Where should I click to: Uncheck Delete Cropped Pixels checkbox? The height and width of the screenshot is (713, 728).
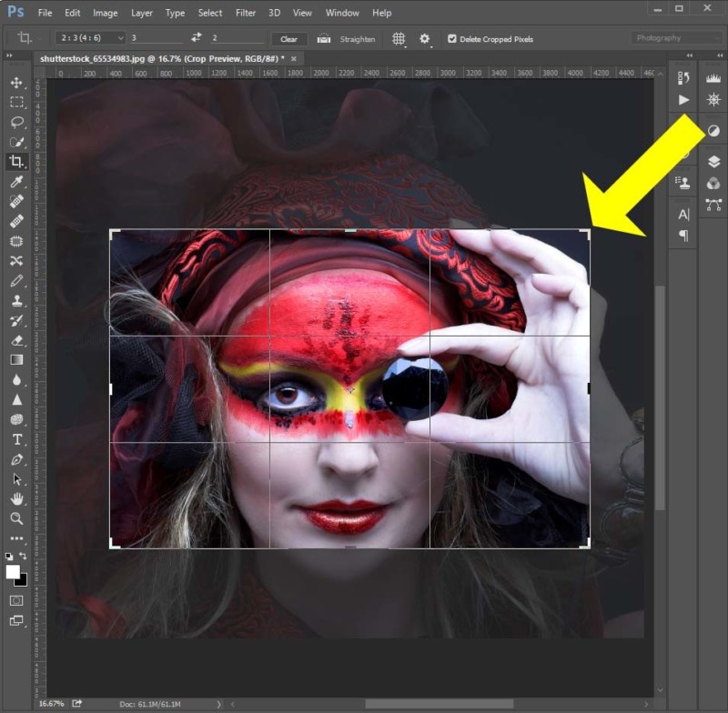click(x=452, y=39)
